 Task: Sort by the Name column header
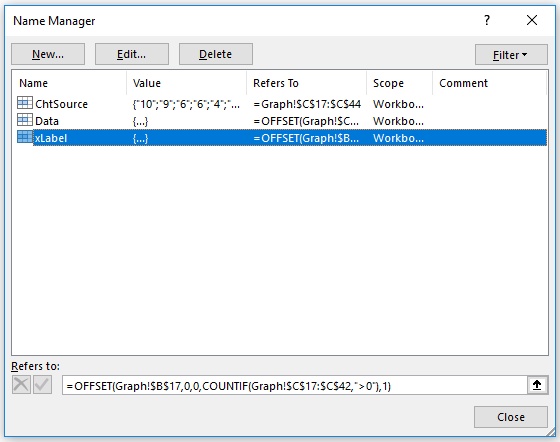point(69,83)
